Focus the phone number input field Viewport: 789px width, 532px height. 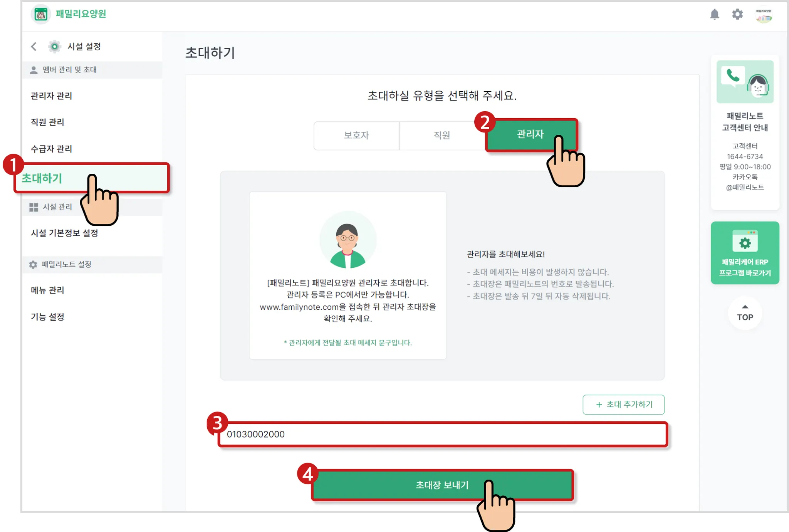click(443, 435)
